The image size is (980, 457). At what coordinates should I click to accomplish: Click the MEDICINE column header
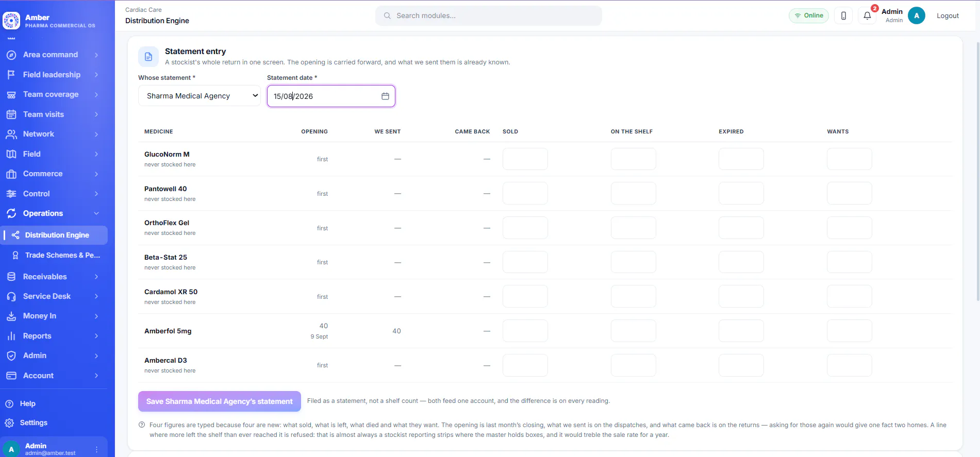coord(159,131)
